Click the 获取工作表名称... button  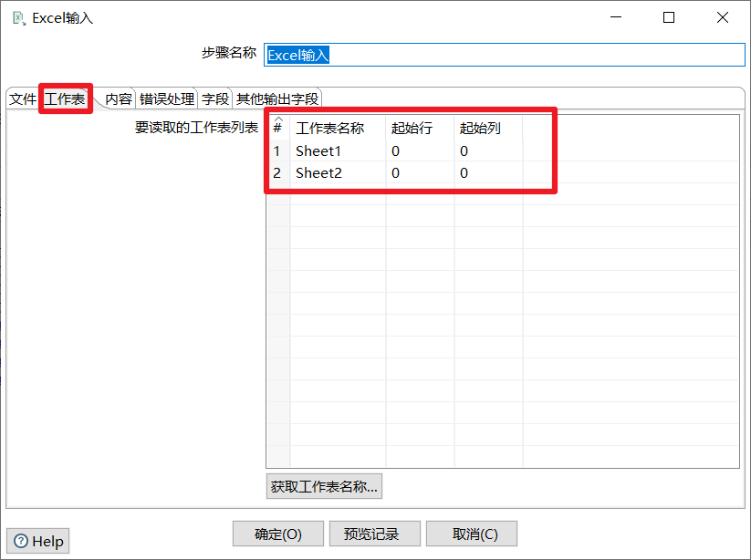coord(324,486)
